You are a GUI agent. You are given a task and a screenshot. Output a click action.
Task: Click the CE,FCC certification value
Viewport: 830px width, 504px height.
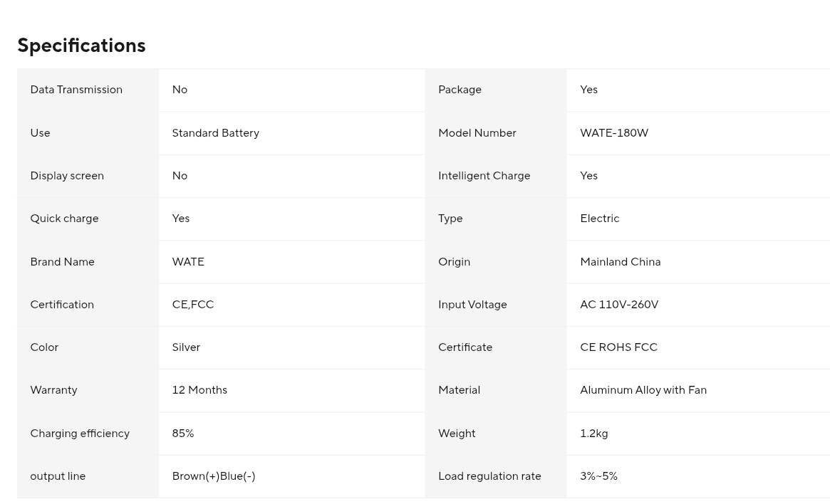pos(192,305)
